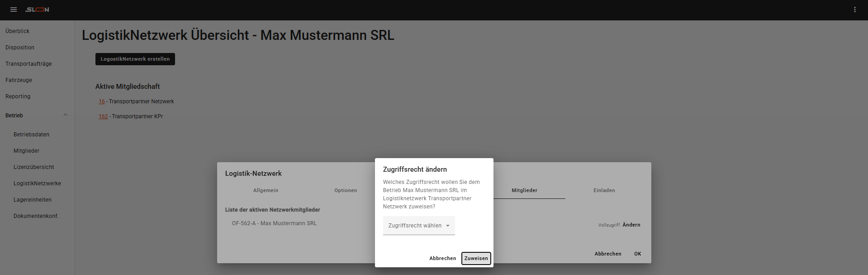
Task: Click Ändern next to Vollzugriff
Action: [x=631, y=225]
